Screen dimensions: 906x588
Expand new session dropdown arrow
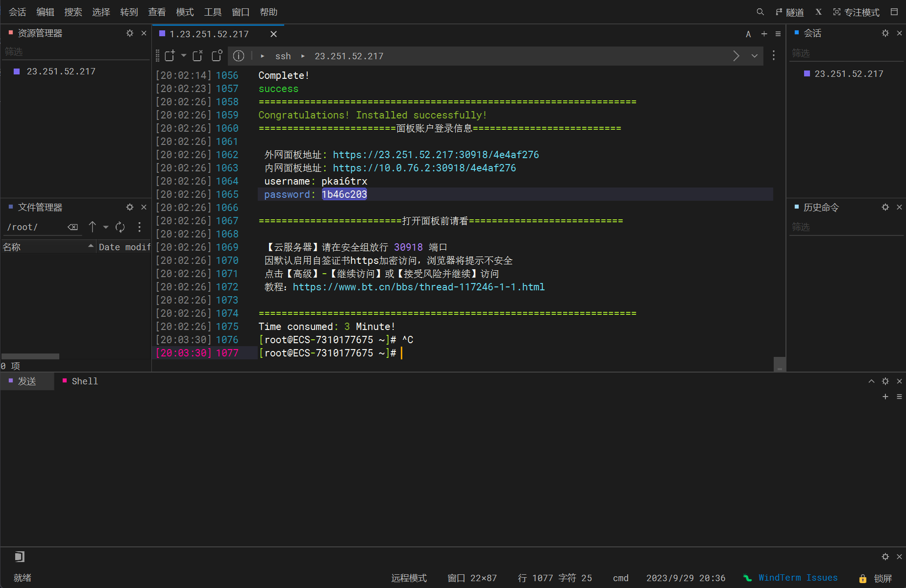pyautogui.click(x=184, y=55)
